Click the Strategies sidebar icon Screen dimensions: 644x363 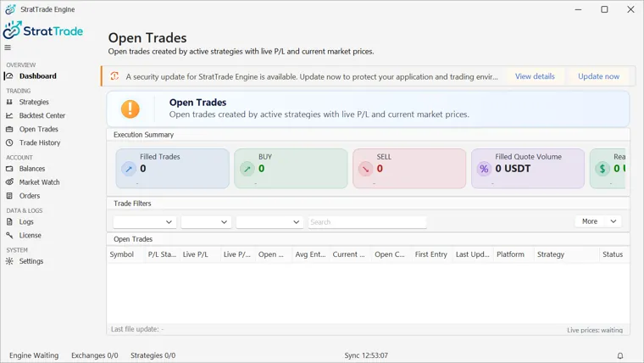9,102
